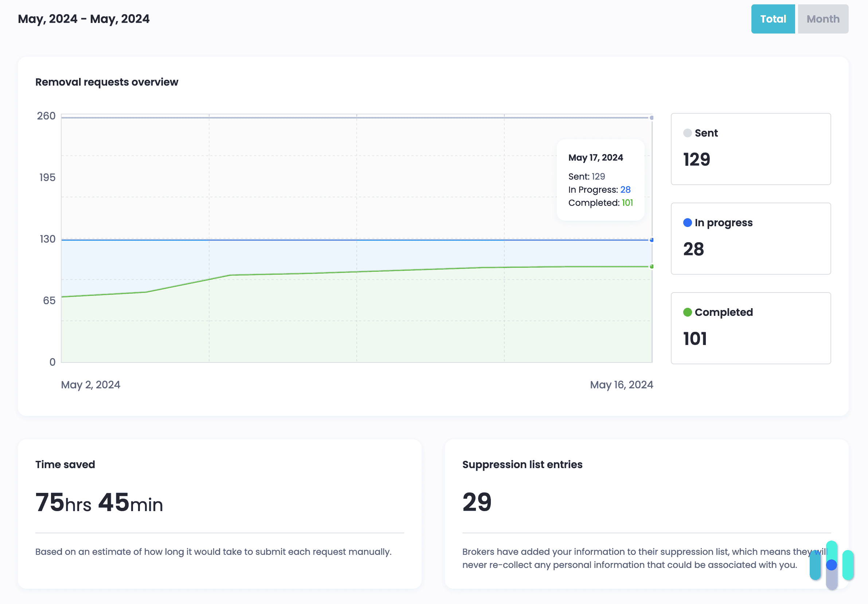The width and height of the screenshot is (868, 604).
Task: Click the blue In progress legend dot
Action: (687, 223)
